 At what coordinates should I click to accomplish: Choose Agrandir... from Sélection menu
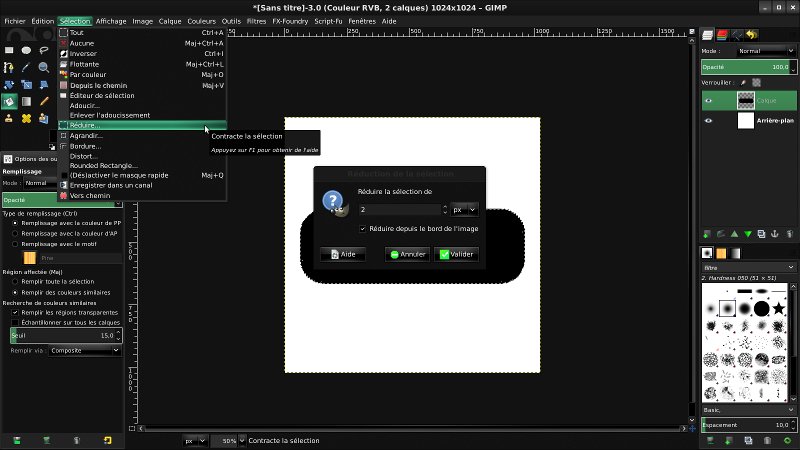[x=142, y=136]
